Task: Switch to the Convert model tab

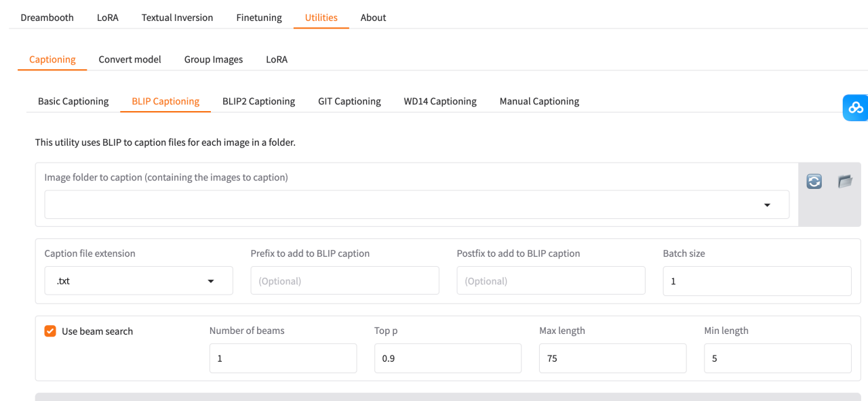Action: click(x=130, y=60)
